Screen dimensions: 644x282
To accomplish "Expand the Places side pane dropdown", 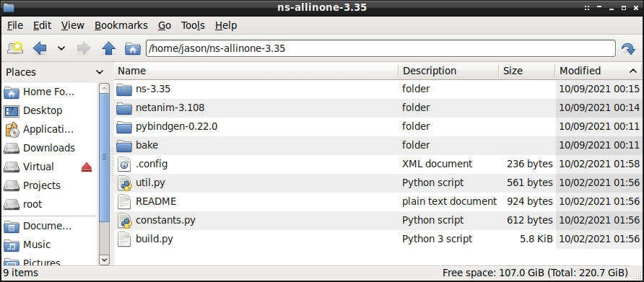I will coord(100,72).
